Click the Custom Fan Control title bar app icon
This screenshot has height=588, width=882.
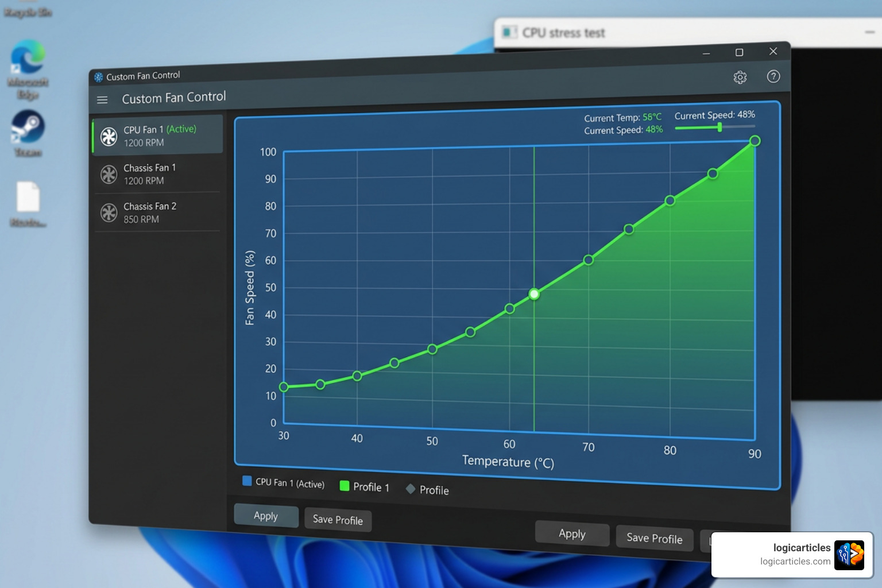pos(99,77)
